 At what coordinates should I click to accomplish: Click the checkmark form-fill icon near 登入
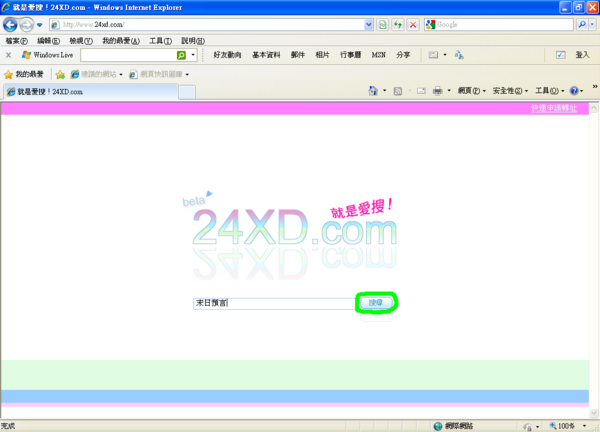[561, 55]
